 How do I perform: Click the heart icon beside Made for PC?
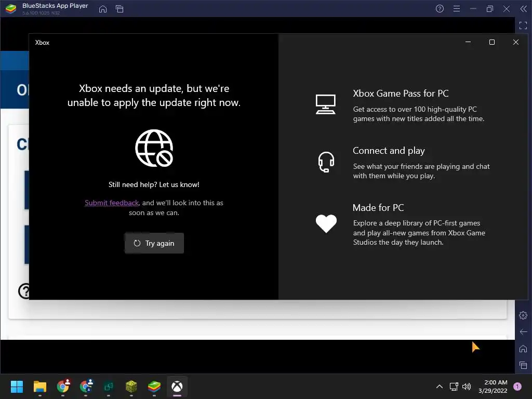(x=326, y=223)
